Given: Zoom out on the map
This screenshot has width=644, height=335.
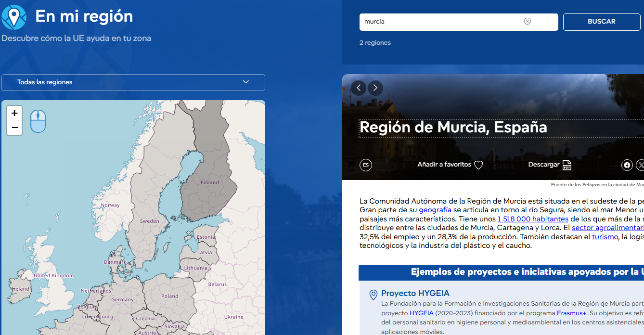Looking at the screenshot, I should pos(14,128).
